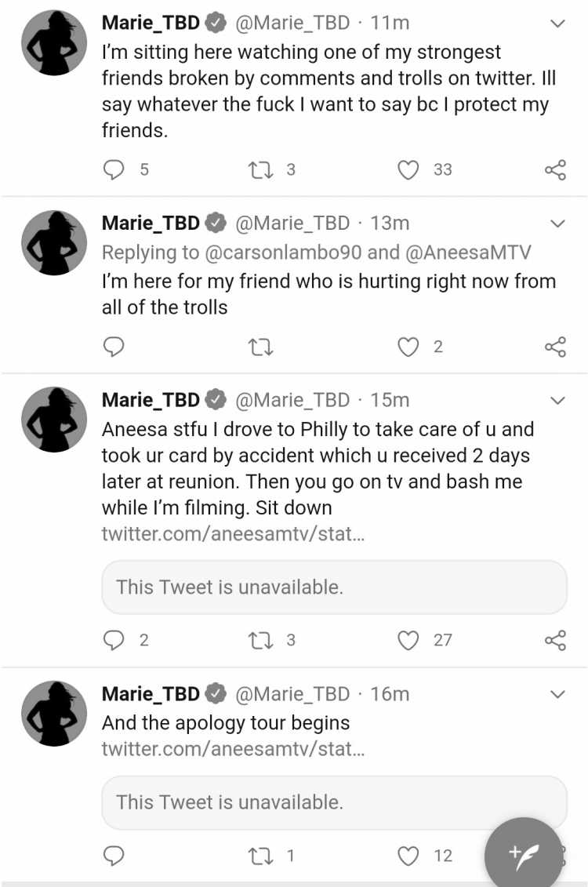Reply to the 11m strongest friends tweet
Screen dimensions: 588x887
pyautogui.click(x=114, y=169)
